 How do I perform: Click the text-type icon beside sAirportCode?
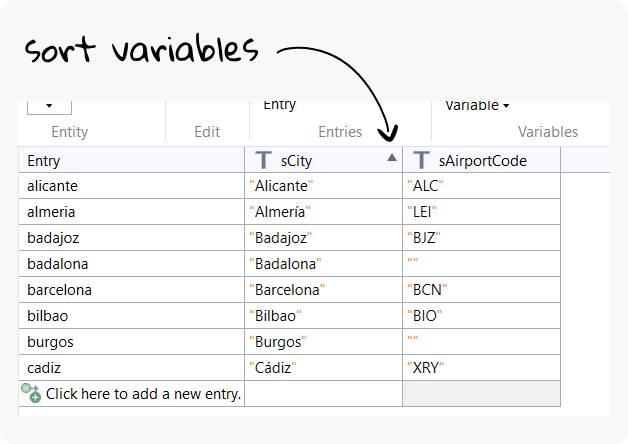tap(421, 160)
